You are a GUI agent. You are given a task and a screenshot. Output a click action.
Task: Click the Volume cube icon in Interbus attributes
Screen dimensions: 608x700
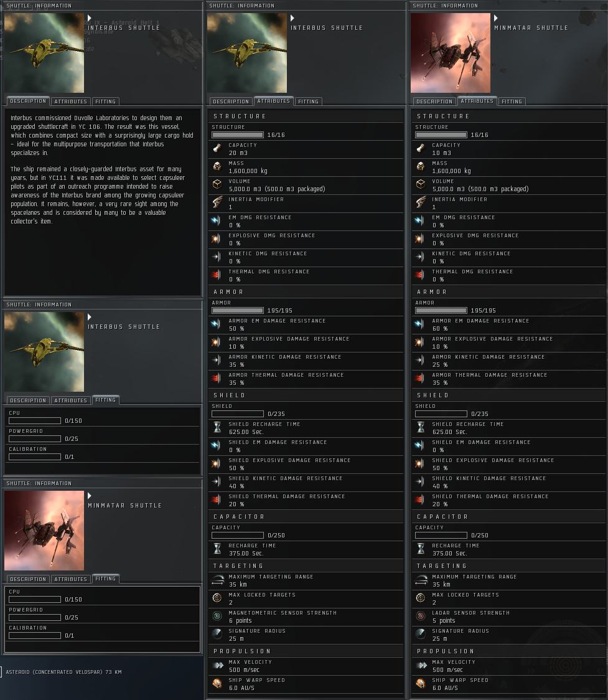(217, 184)
